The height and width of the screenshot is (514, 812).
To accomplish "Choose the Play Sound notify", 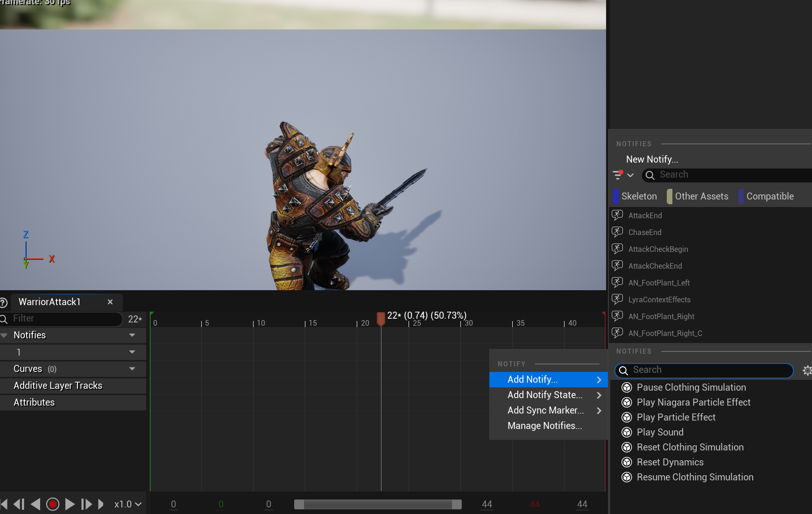I will tap(660, 432).
